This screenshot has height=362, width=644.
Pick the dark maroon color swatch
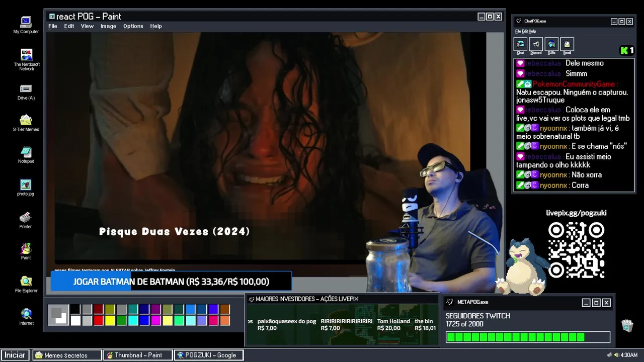[98, 309]
